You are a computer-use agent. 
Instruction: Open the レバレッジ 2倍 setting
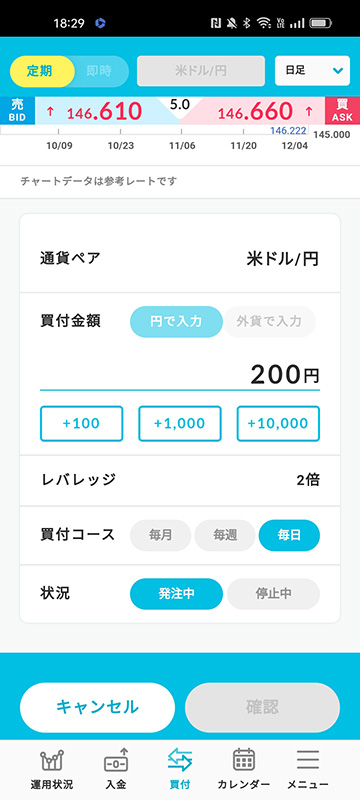[x=180, y=480]
